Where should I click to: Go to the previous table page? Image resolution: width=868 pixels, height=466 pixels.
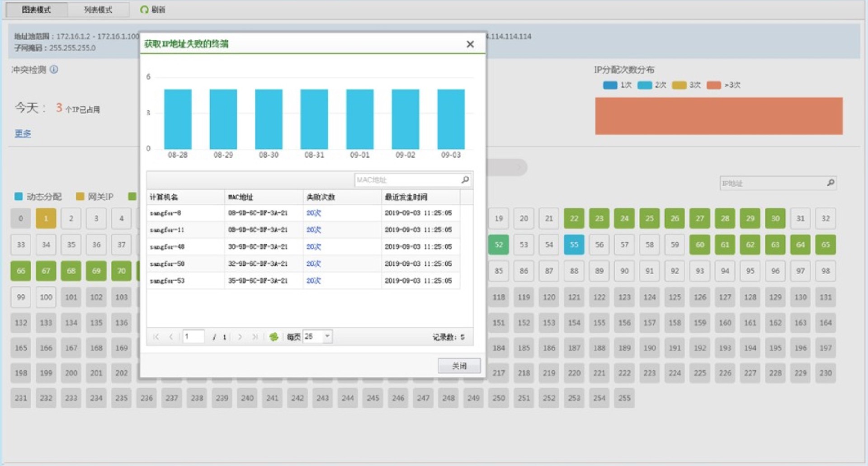pos(171,337)
